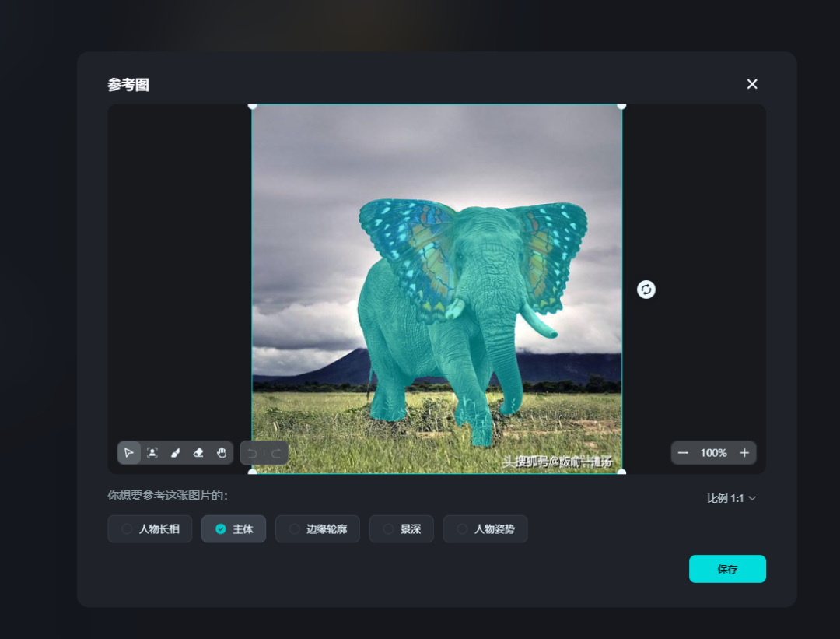Select the brush tool
Viewport: 840px width, 639px height.
click(x=175, y=452)
